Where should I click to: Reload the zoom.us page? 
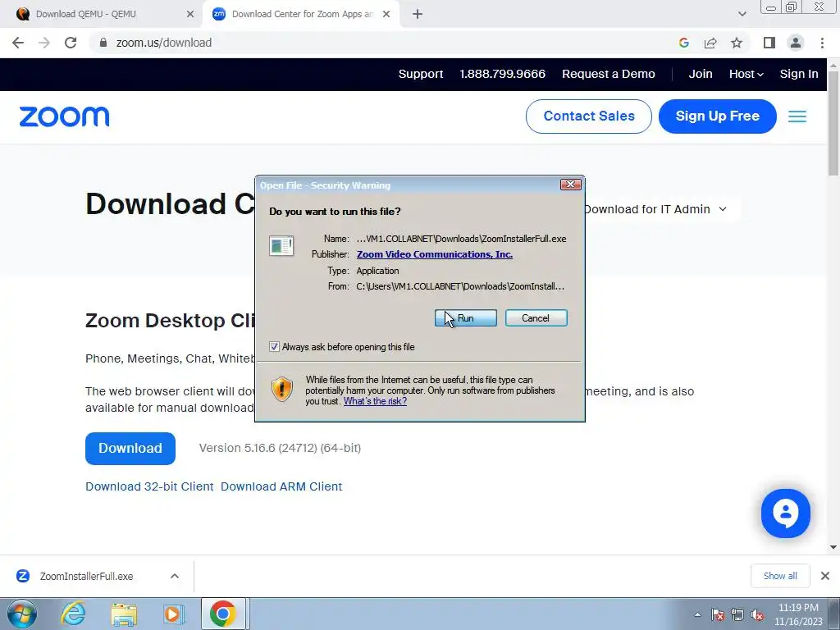coord(71,43)
